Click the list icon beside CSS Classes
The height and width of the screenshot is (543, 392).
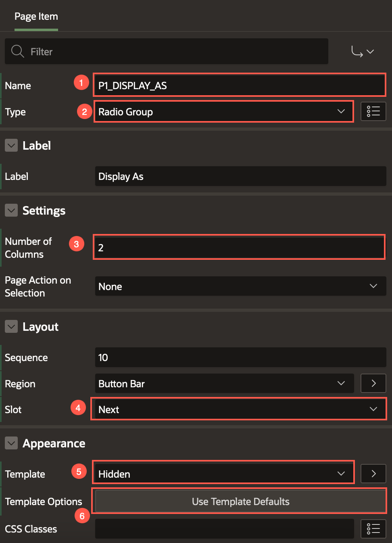click(x=373, y=528)
